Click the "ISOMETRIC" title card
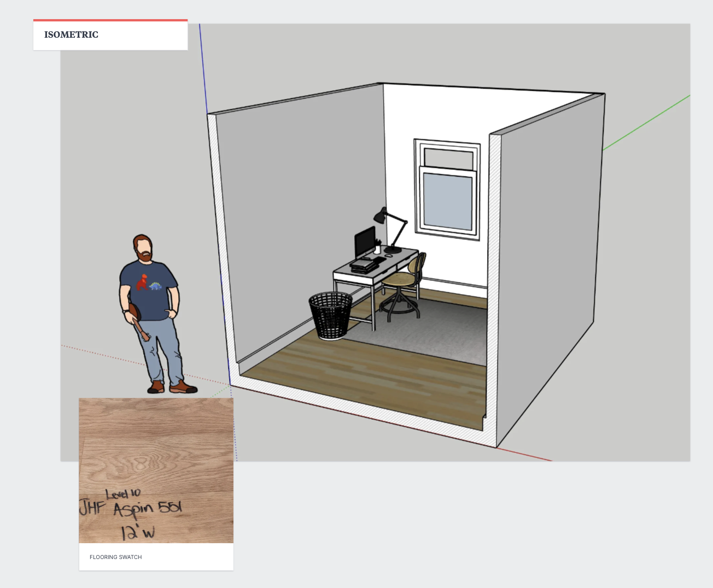The width and height of the screenshot is (713, 588). pos(110,35)
